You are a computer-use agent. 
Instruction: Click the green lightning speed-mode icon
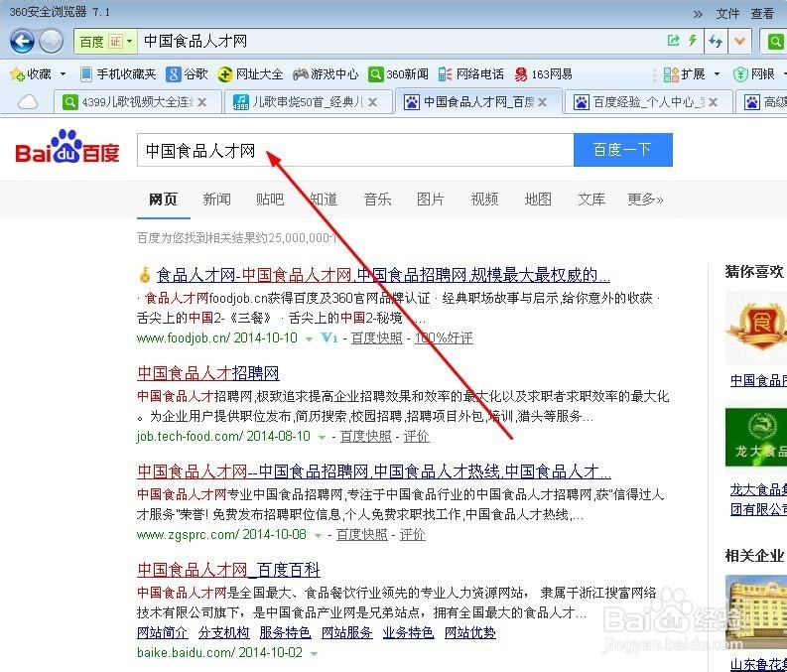click(x=693, y=41)
